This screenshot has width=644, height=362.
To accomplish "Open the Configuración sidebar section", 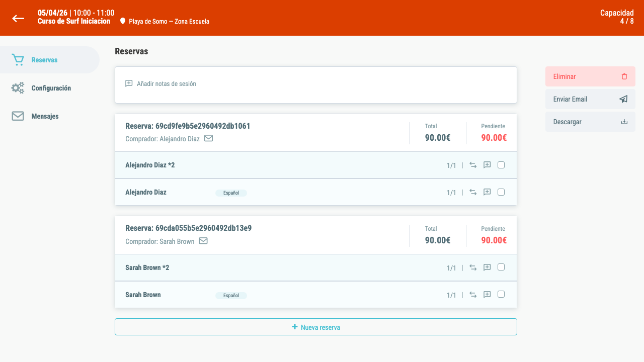I will pyautogui.click(x=50, y=88).
